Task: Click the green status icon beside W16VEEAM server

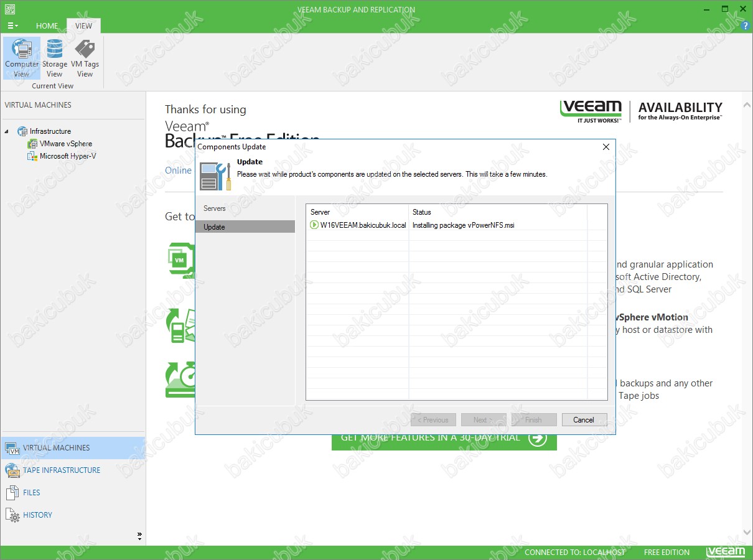Action: pos(314,225)
